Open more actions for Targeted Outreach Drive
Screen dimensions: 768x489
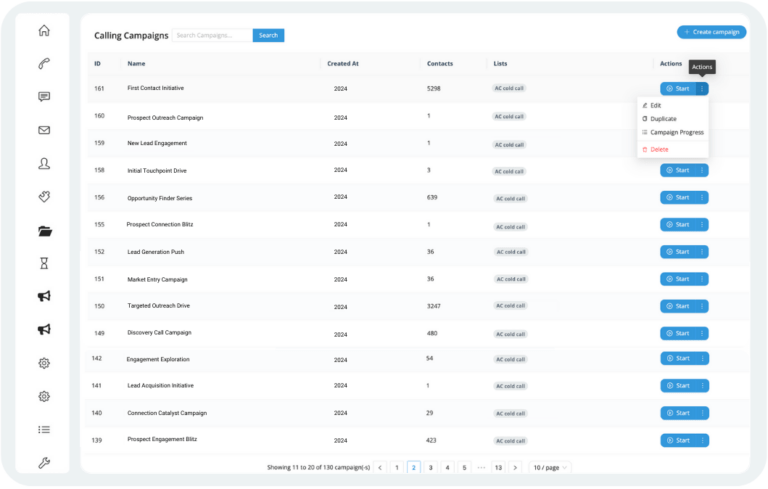coord(702,306)
